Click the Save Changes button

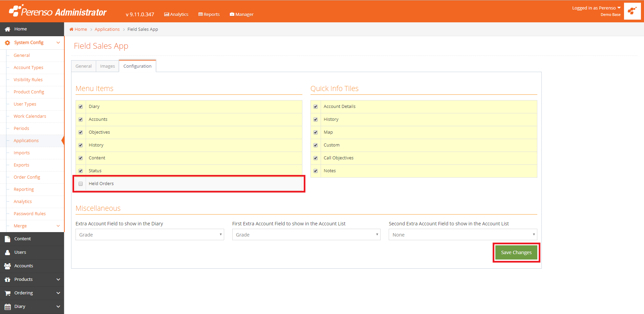[516, 252]
